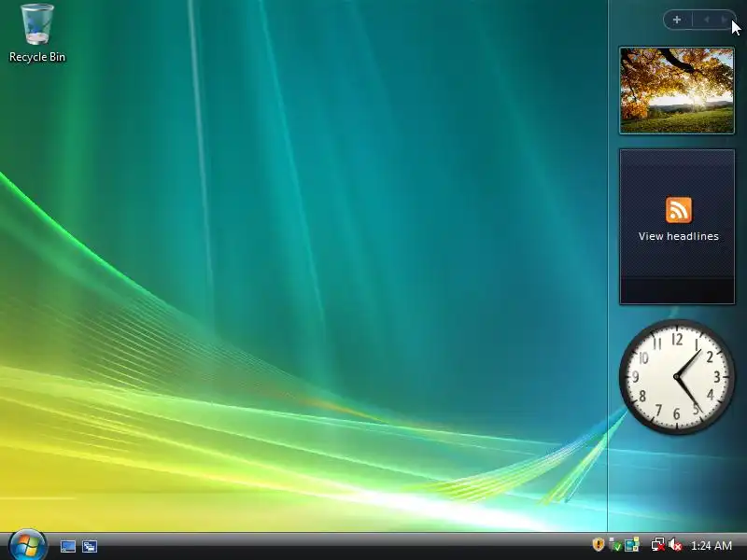Screen dimensions: 747x560
Task: Open the Windows Sidebar tray icon
Action: click(632, 545)
